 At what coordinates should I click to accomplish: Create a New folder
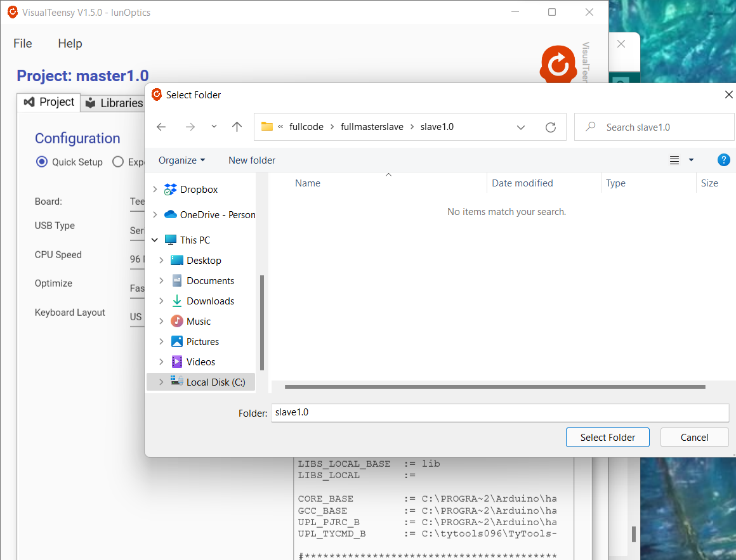[252, 160]
